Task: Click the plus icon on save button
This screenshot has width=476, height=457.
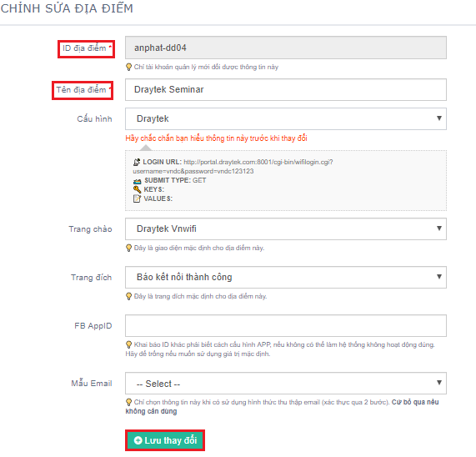Action: tap(138, 440)
